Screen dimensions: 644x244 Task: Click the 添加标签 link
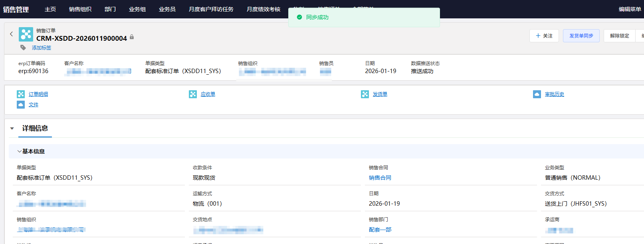pyautogui.click(x=42, y=48)
